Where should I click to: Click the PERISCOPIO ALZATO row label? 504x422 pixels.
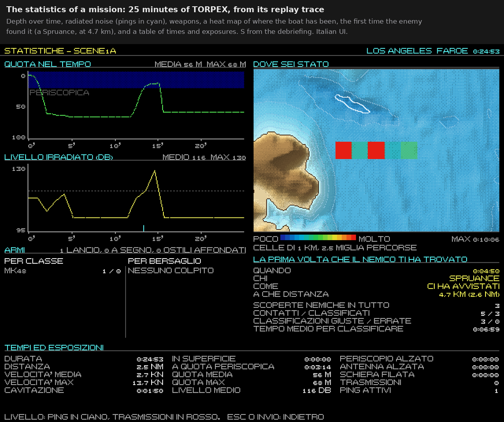click(386, 359)
